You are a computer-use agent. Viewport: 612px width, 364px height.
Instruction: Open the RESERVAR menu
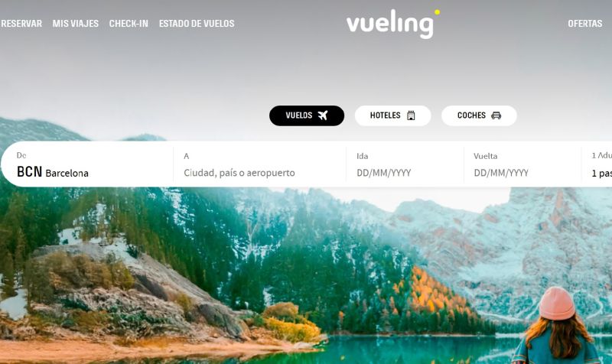coord(21,24)
